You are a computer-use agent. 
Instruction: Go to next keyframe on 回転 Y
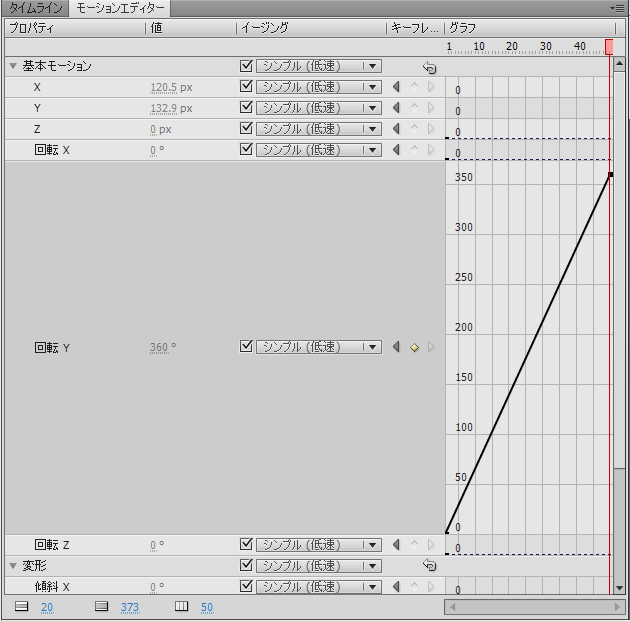pos(431,346)
